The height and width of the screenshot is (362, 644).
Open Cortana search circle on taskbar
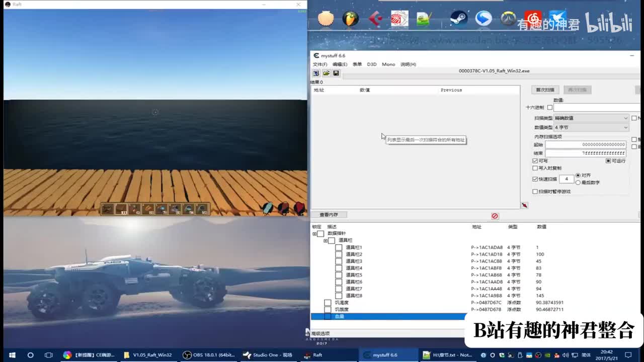pyautogui.click(x=30, y=355)
